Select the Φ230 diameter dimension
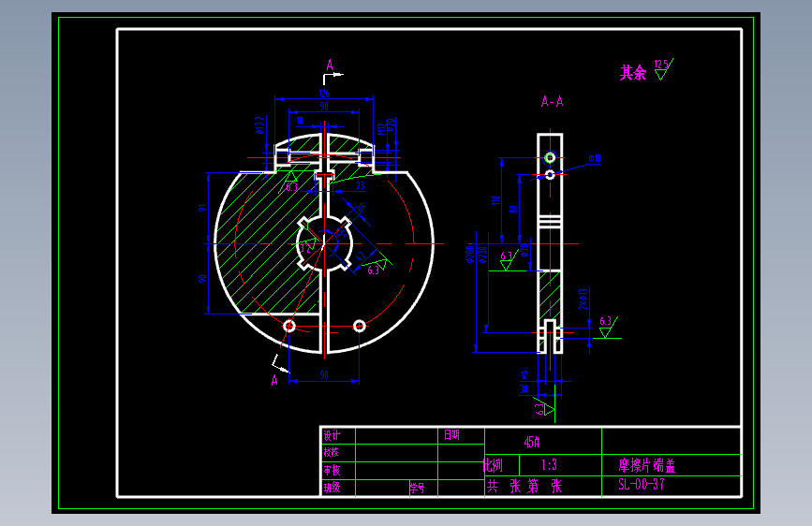The width and height of the screenshot is (812, 526). click(x=483, y=255)
